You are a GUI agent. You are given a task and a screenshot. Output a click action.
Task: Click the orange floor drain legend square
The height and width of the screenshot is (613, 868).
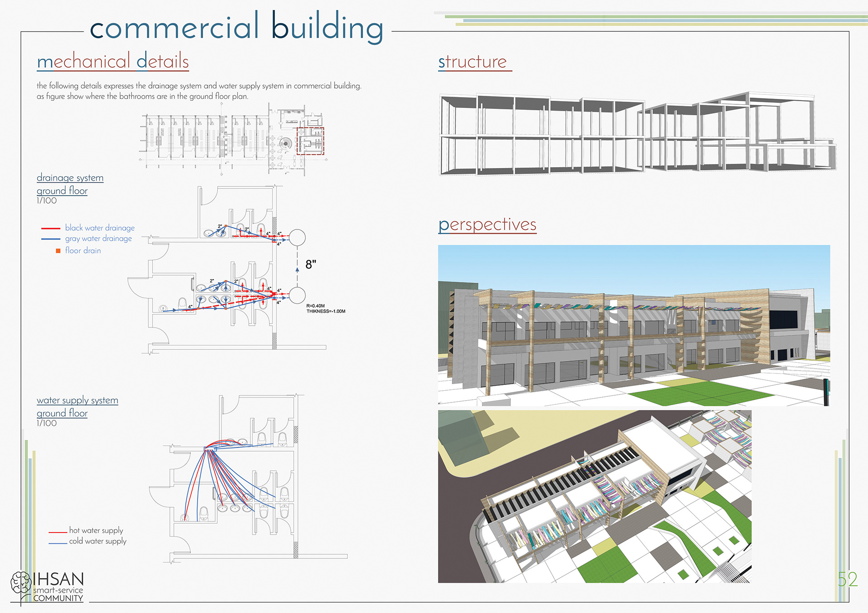click(58, 251)
